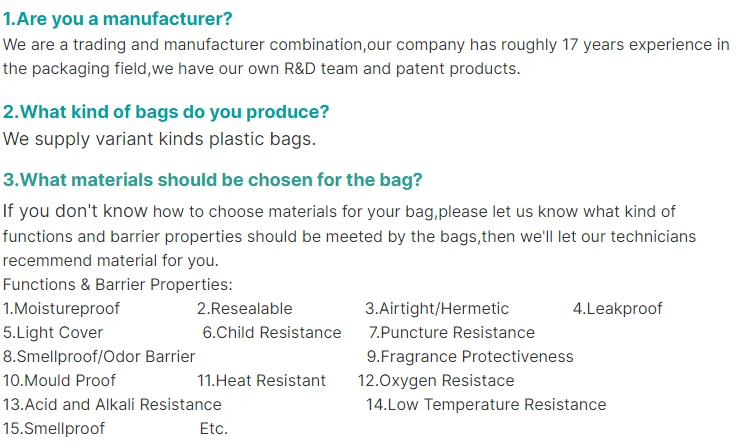
Task: Click the '9.Fragrance Protectiveness' item
Action: click(470, 356)
